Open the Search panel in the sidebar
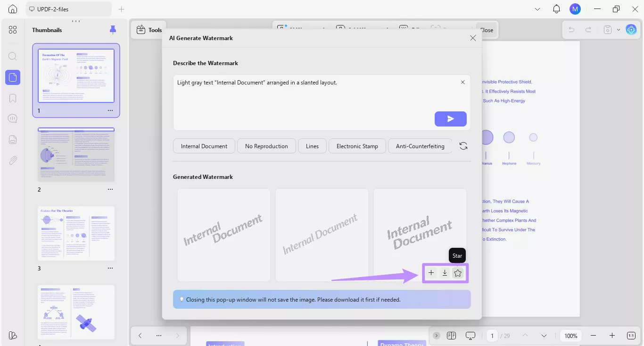The width and height of the screenshot is (644, 346). [x=12, y=56]
